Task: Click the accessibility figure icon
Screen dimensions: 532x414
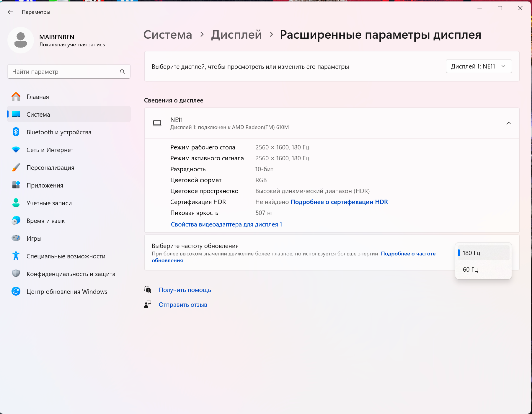Action: click(x=16, y=256)
